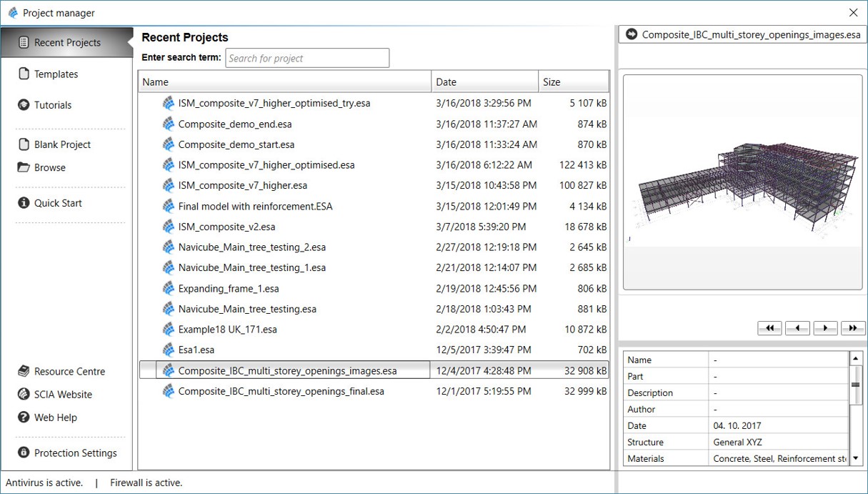Screen dimensions: 868x494
Task: Click the 32 999 kB size value
Action: click(x=586, y=391)
